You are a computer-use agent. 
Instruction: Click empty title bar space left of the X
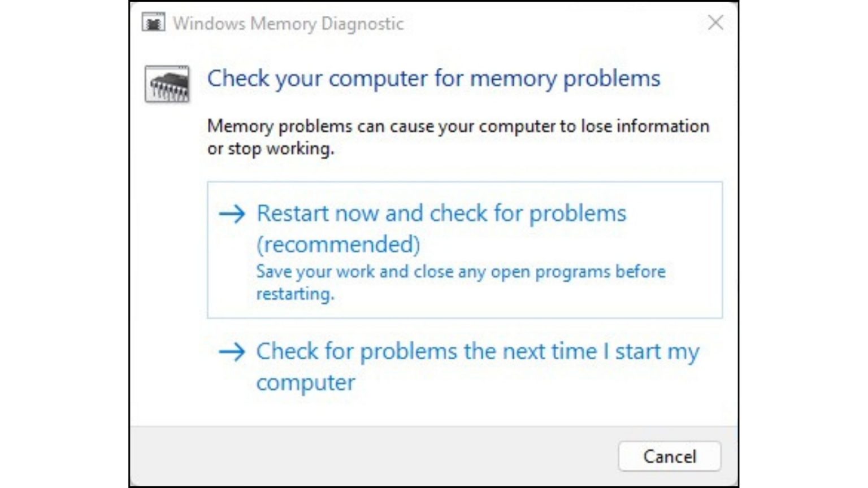pyautogui.click(x=554, y=23)
